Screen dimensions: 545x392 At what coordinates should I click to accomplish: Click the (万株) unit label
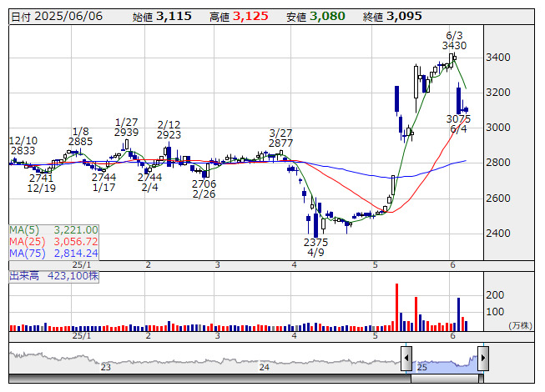(521, 325)
